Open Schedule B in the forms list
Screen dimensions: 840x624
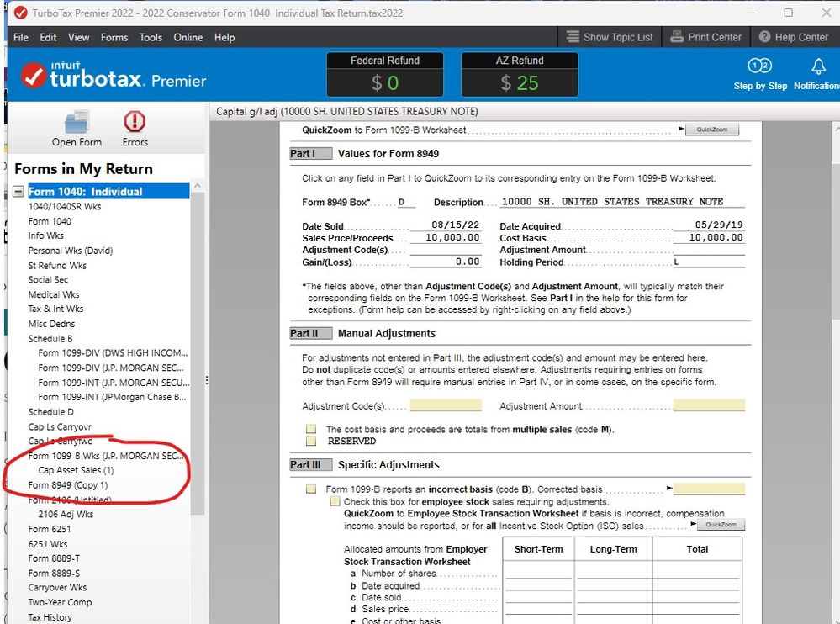[x=50, y=339]
